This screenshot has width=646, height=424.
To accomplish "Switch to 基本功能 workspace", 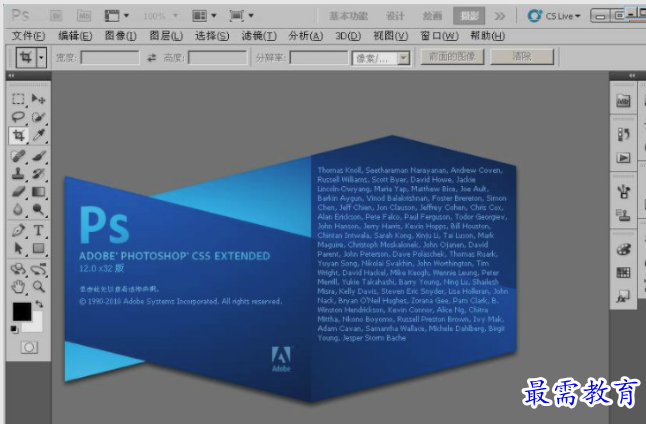I will pos(348,16).
